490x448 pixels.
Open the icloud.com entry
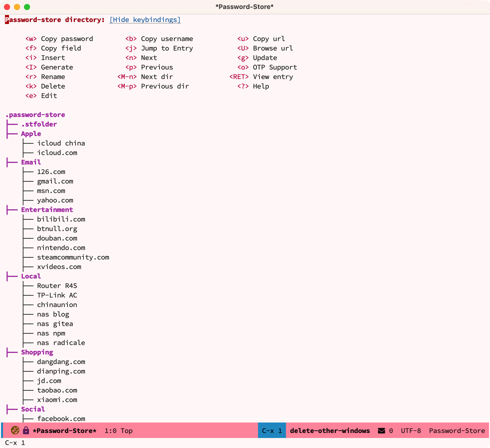coord(57,153)
